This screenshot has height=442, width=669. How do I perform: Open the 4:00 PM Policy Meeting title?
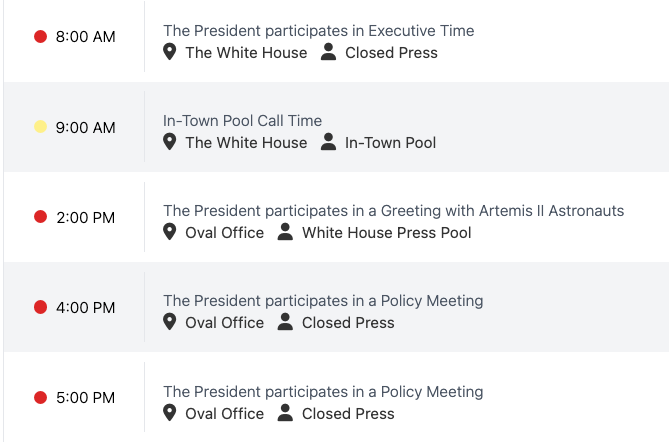[x=323, y=301]
